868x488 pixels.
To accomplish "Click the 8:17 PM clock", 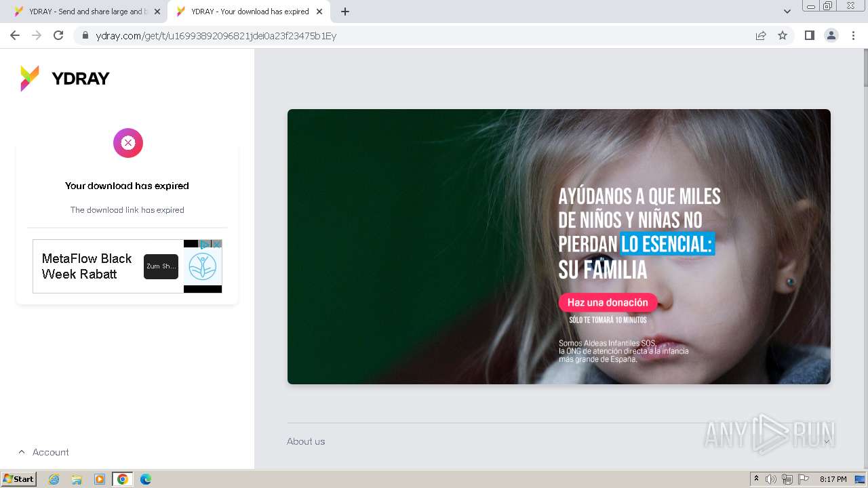I will pyautogui.click(x=833, y=479).
